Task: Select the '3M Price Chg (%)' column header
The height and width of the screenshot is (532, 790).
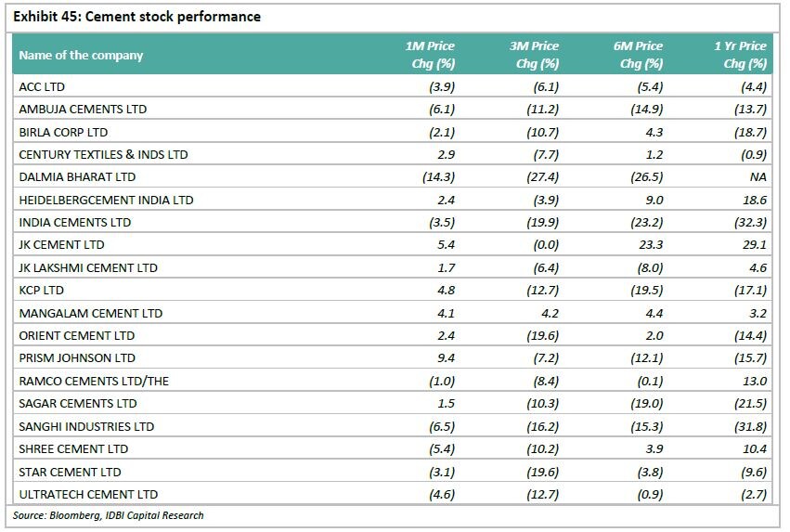Action: (x=534, y=56)
